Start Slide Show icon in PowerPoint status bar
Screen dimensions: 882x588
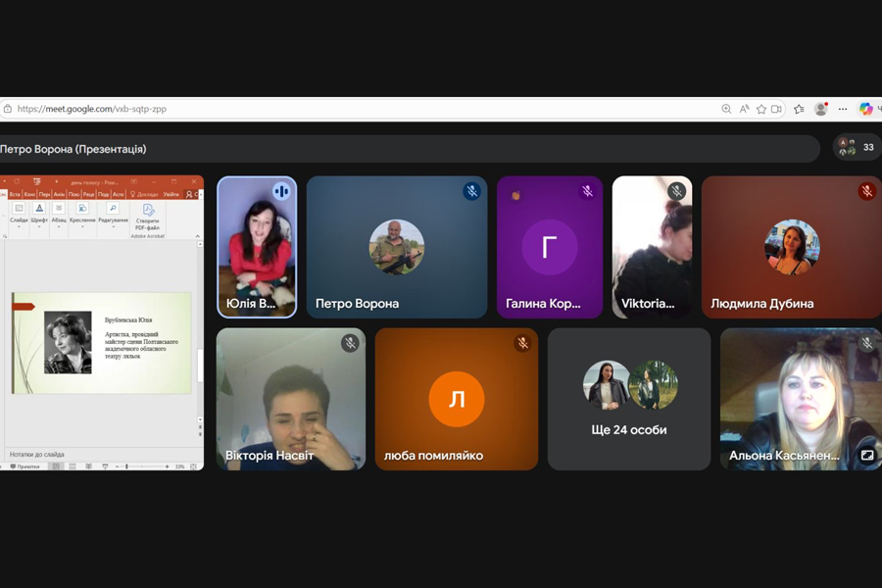tap(105, 466)
